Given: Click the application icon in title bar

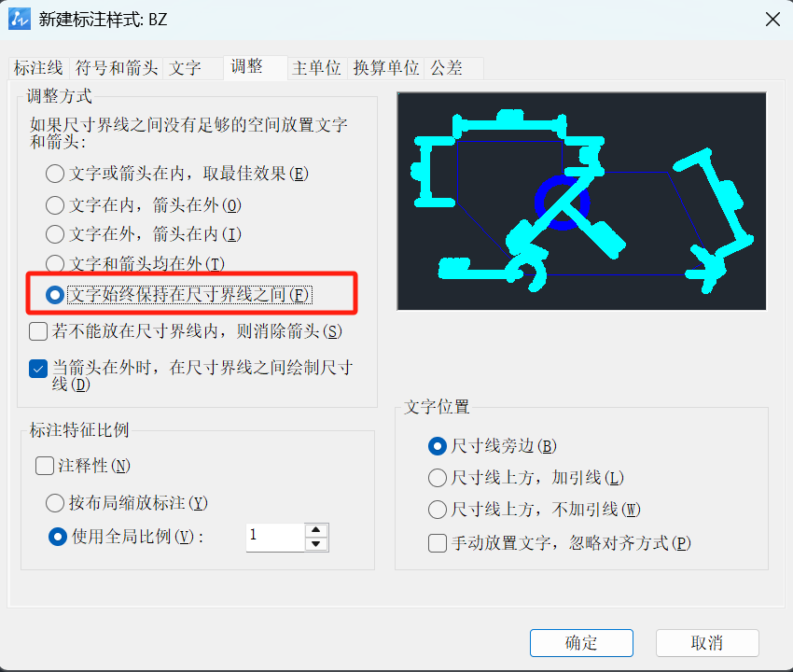Looking at the screenshot, I should click(20, 20).
